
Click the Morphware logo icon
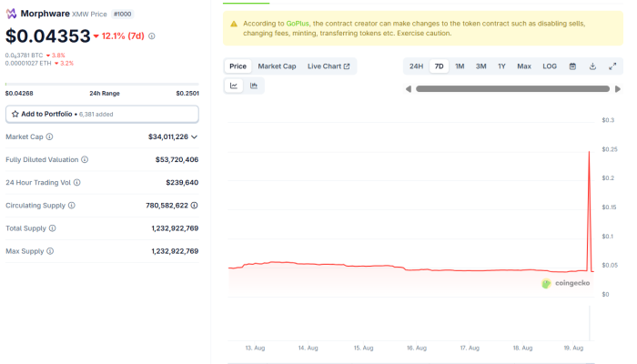pyautogui.click(x=12, y=15)
